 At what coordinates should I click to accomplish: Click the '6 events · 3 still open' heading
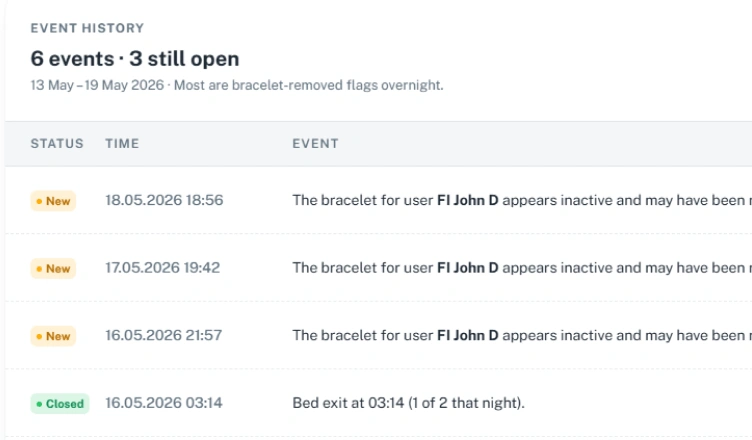pyautogui.click(x=135, y=59)
